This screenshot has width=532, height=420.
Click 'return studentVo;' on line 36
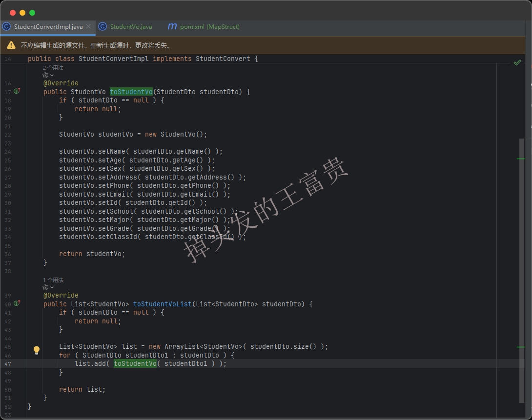coord(92,254)
